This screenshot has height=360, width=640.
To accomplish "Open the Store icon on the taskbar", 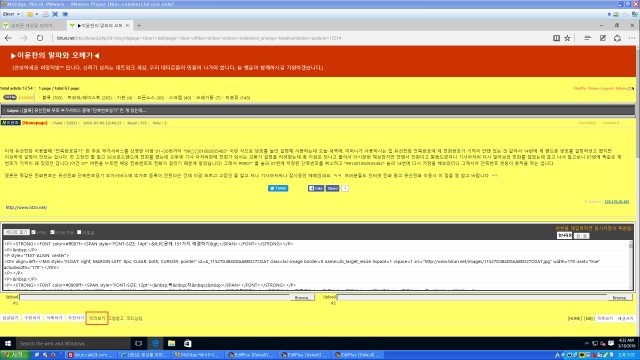I will click(x=187, y=343).
